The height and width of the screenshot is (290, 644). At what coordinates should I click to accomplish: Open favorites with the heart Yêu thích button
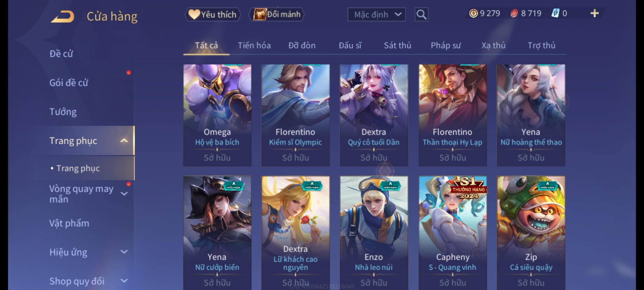[x=213, y=15]
